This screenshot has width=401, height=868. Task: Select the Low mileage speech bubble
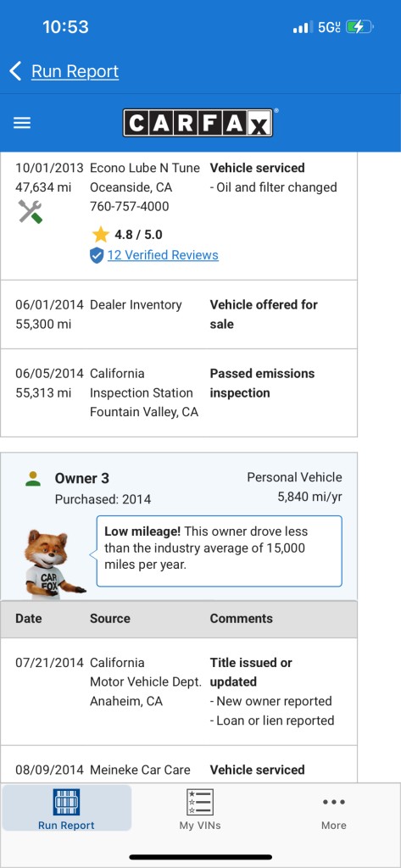220,551
